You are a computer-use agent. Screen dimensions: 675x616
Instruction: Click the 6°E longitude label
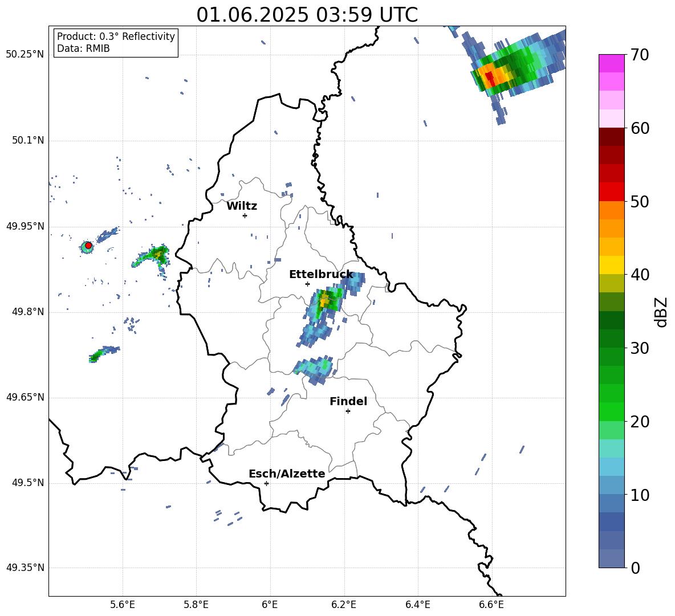click(x=270, y=605)
